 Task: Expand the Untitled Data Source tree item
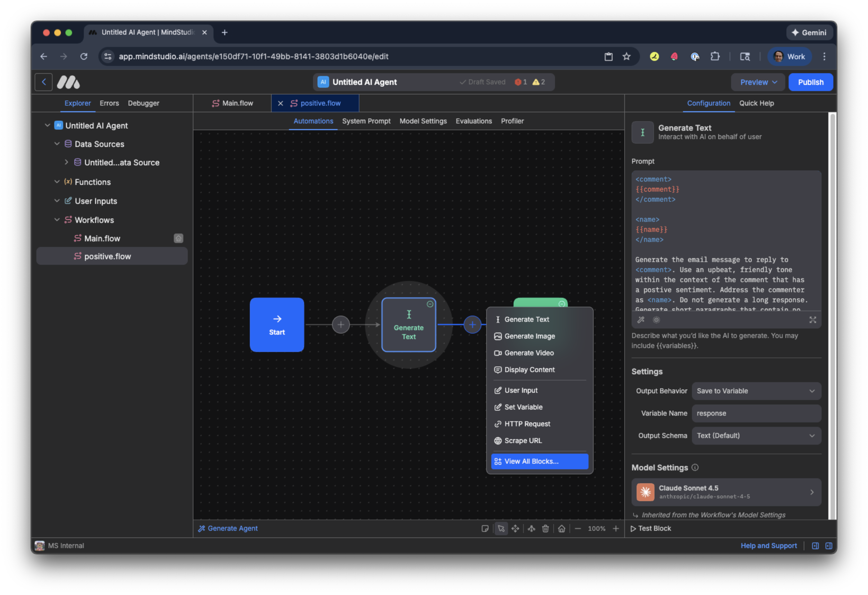(67, 162)
